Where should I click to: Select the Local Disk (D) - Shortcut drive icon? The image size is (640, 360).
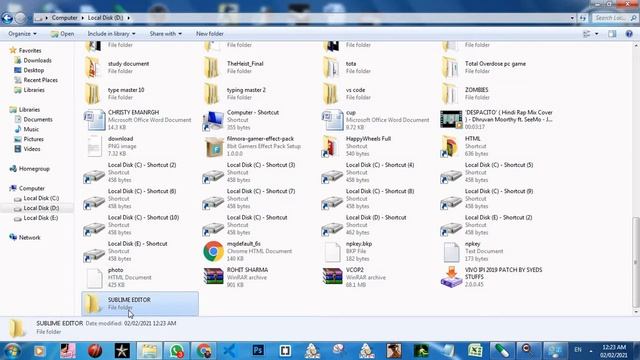[x=332, y=229]
